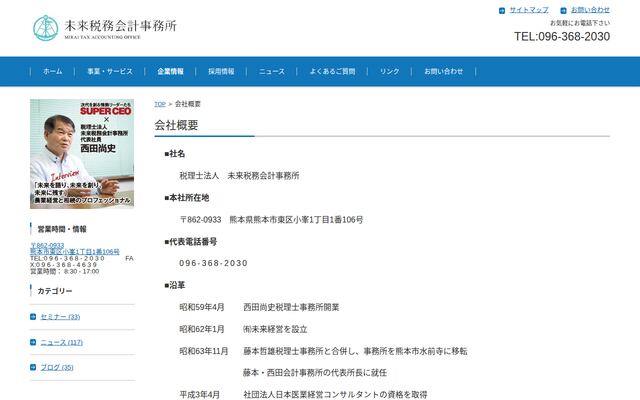Viewport: 640px width, 400px height.
Task: Open ニュース (117) category link
Action: tap(62, 342)
